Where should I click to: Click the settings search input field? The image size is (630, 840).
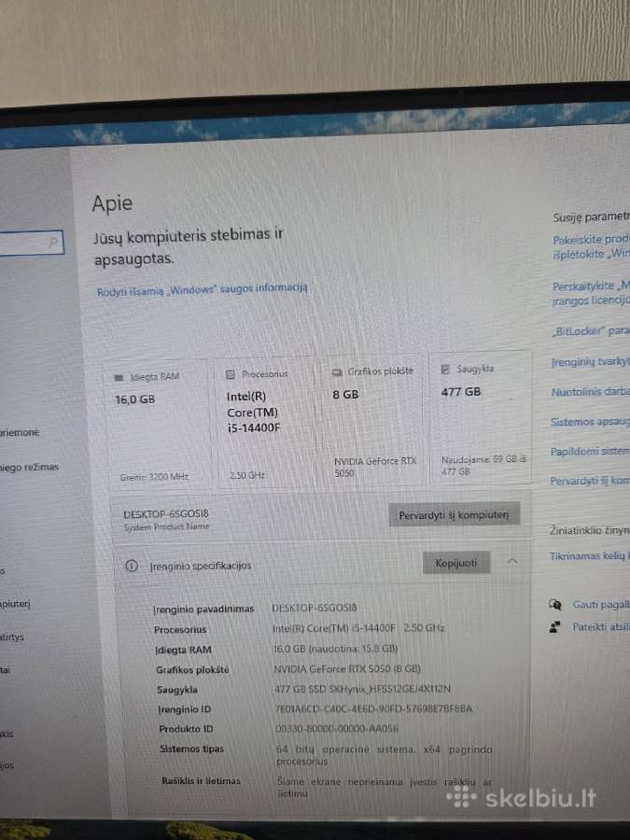30,244
